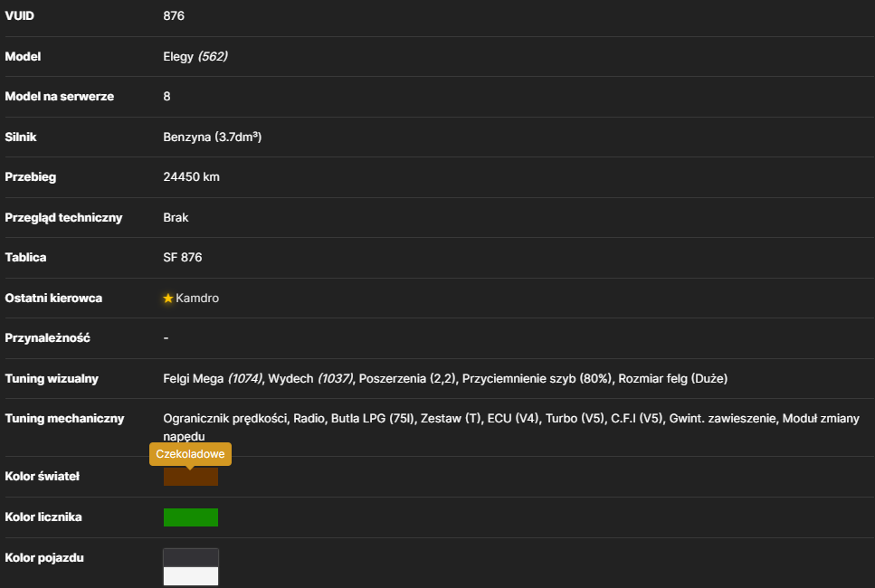Select the plate number SF 876
875x588 pixels.
(183, 257)
